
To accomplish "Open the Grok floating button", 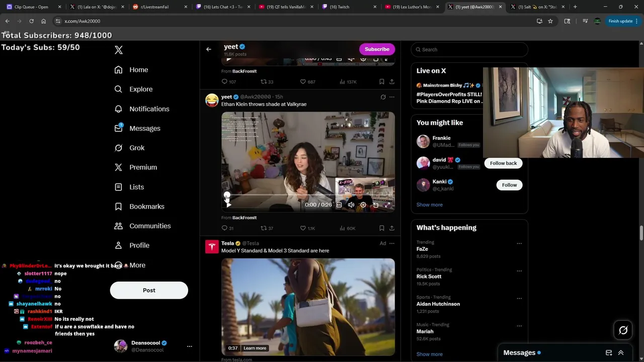I will pos(623,330).
